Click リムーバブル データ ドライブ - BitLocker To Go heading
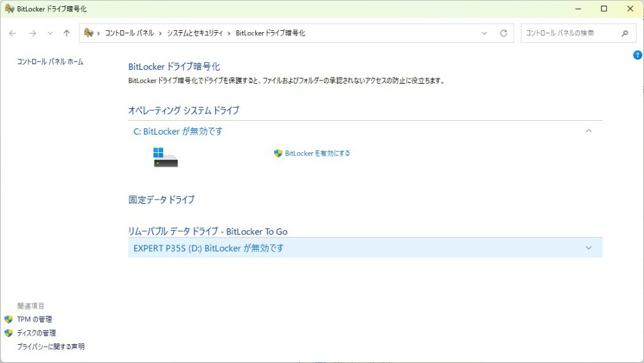 point(208,232)
